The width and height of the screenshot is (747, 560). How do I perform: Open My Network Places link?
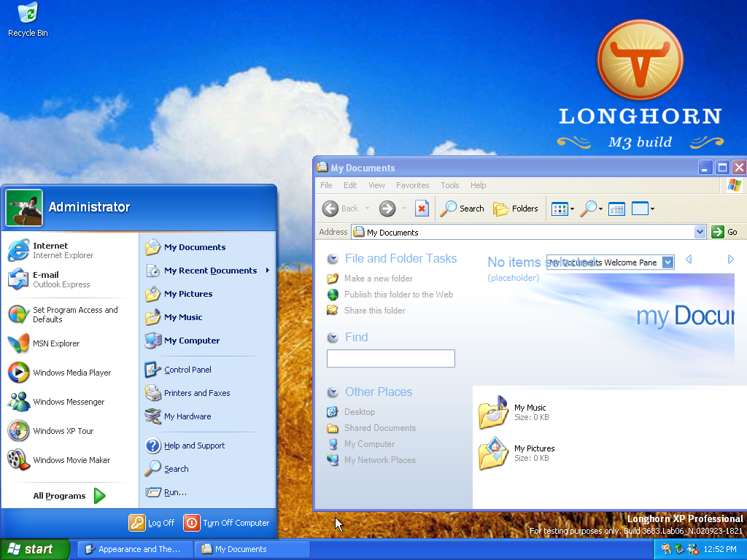[379, 460]
